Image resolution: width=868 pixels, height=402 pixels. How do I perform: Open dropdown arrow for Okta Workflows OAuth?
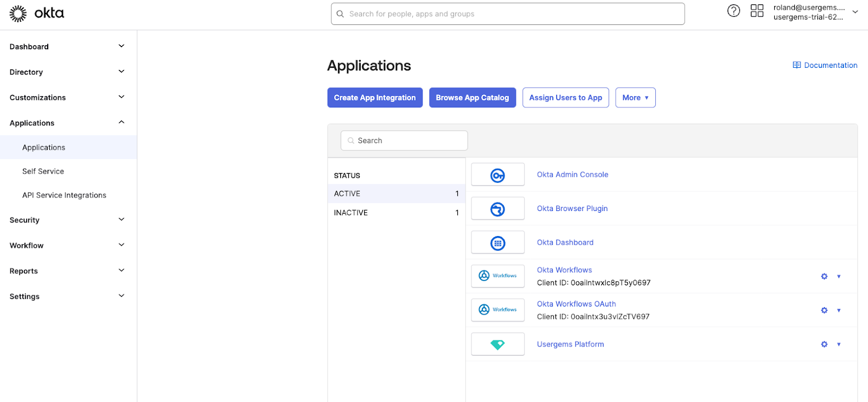[x=839, y=310]
